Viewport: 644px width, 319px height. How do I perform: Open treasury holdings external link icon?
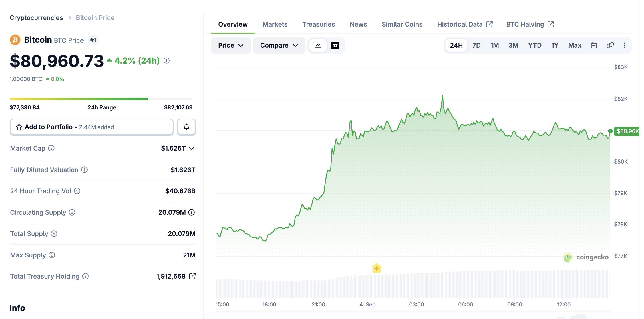tap(192, 276)
